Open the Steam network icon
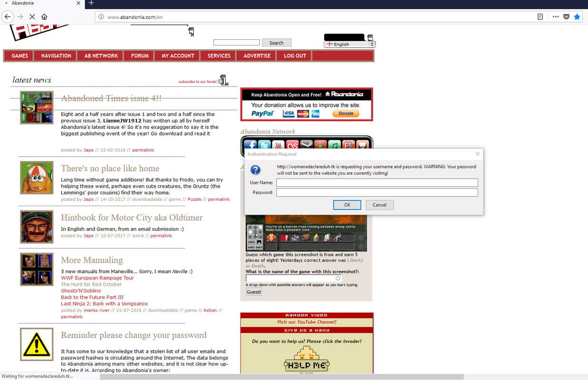Screen dimensions: 588x380 pyautogui.click(x=306, y=145)
